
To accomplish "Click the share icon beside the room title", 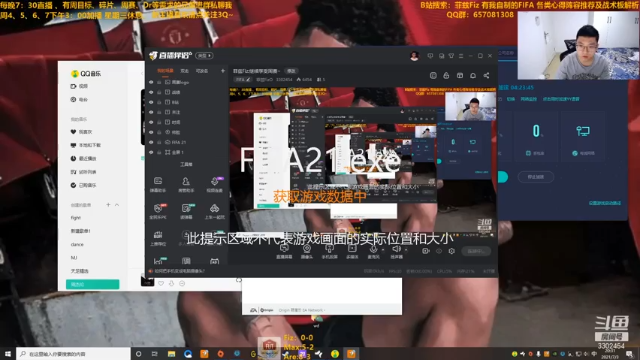I will [x=486, y=76].
